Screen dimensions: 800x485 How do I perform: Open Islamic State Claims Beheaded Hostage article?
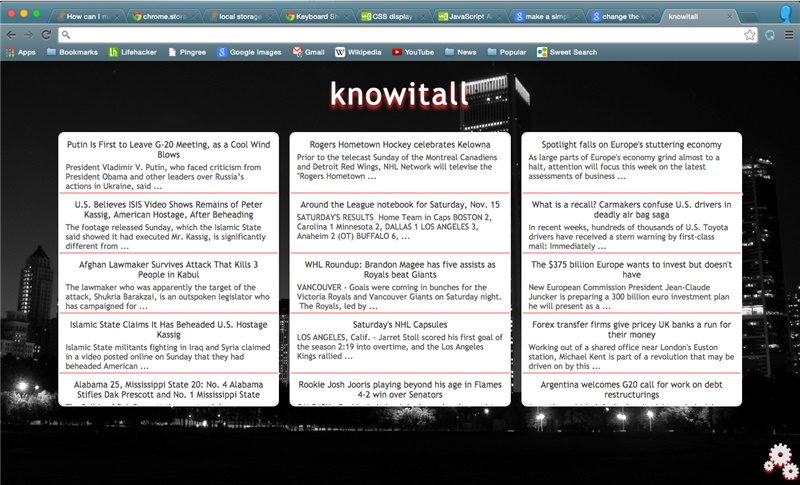point(168,329)
